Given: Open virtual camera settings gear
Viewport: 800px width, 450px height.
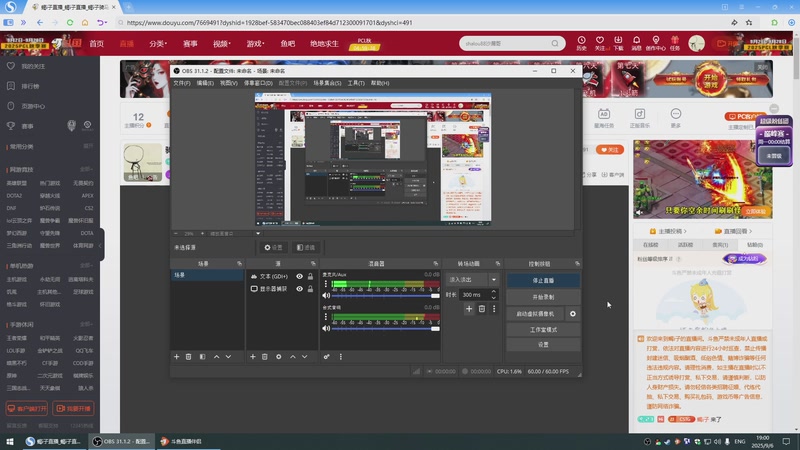Looking at the screenshot, I should click(573, 314).
